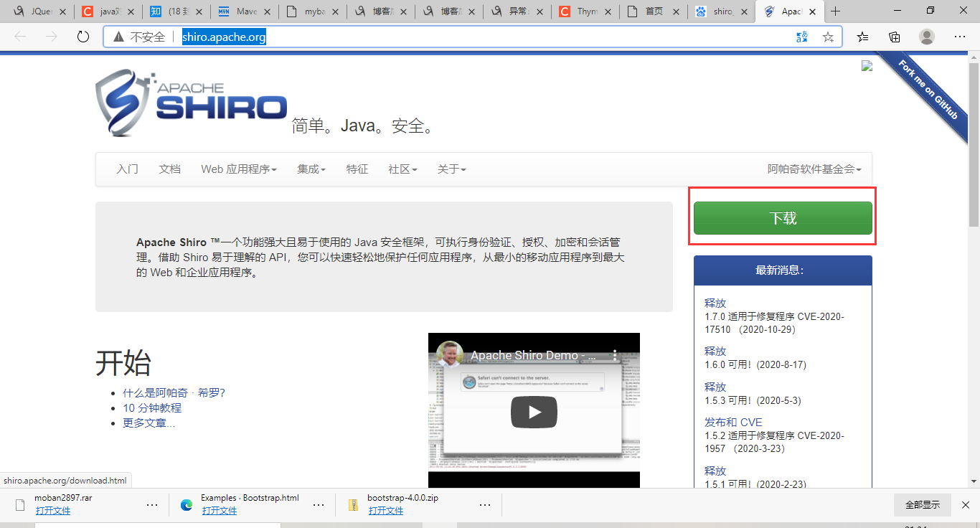Open the 什么是阿帕奇 · 希罗? link
The height and width of the screenshot is (528, 980).
click(174, 393)
